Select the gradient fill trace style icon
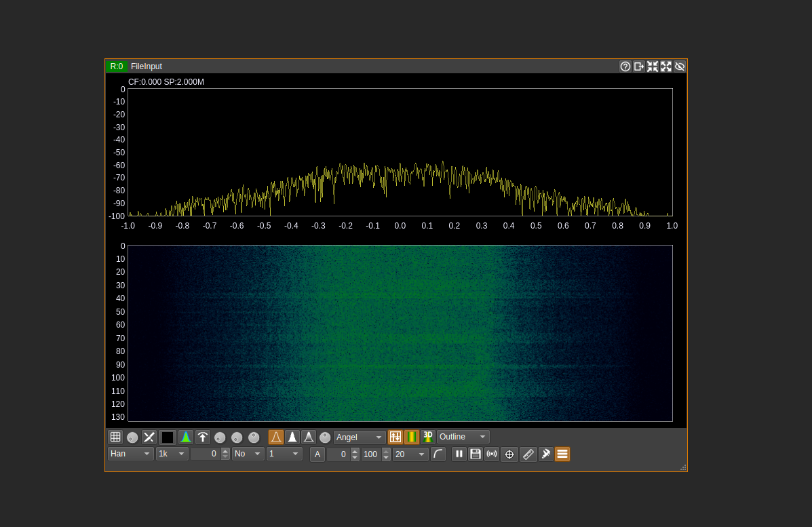Viewport: 812px width, 527px height. pos(309,437)
